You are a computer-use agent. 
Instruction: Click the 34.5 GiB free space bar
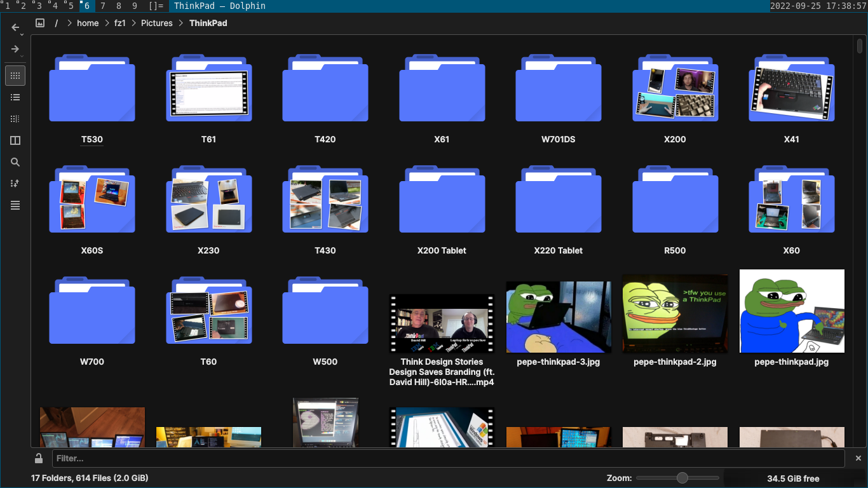(793, 478)
